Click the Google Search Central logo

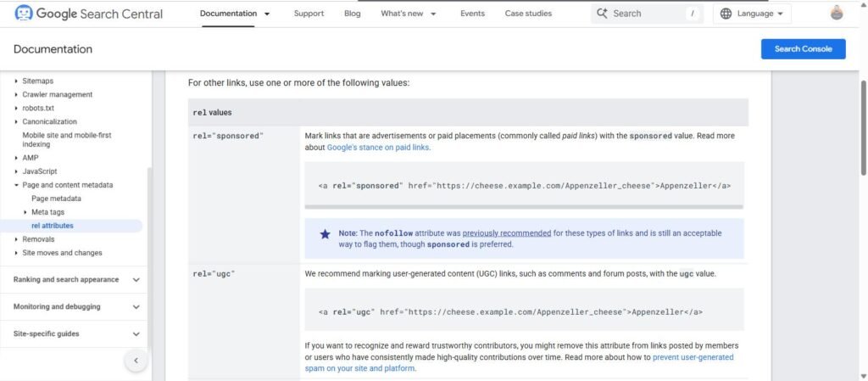pyautogui.click(x=88, y=14)
